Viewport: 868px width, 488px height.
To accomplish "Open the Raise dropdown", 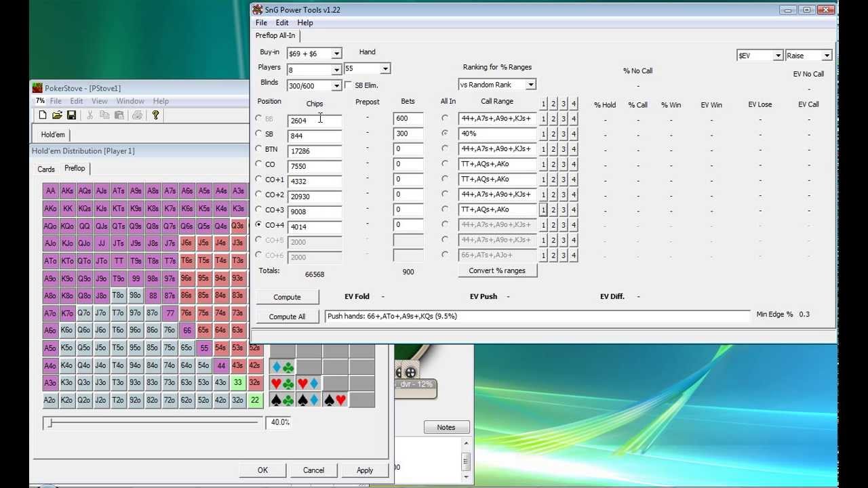I will click(827, 56).
